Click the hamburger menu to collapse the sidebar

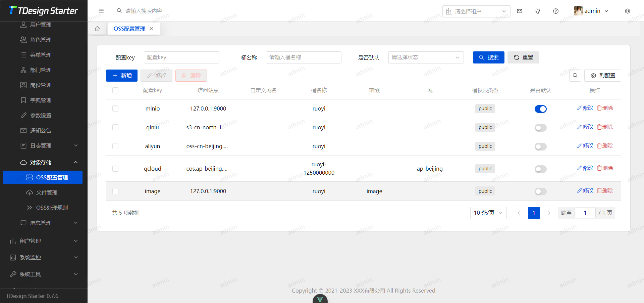(101, 11)
